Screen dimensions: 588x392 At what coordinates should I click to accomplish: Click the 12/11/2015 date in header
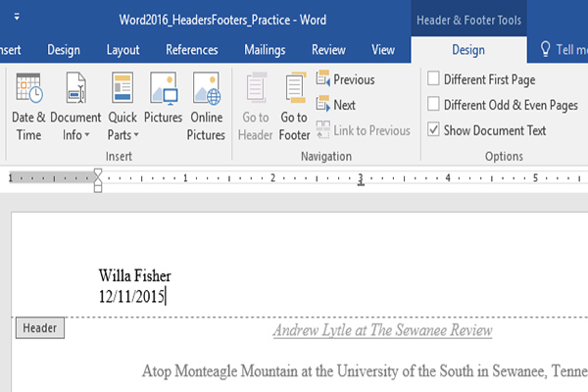[x=131, y=296]
